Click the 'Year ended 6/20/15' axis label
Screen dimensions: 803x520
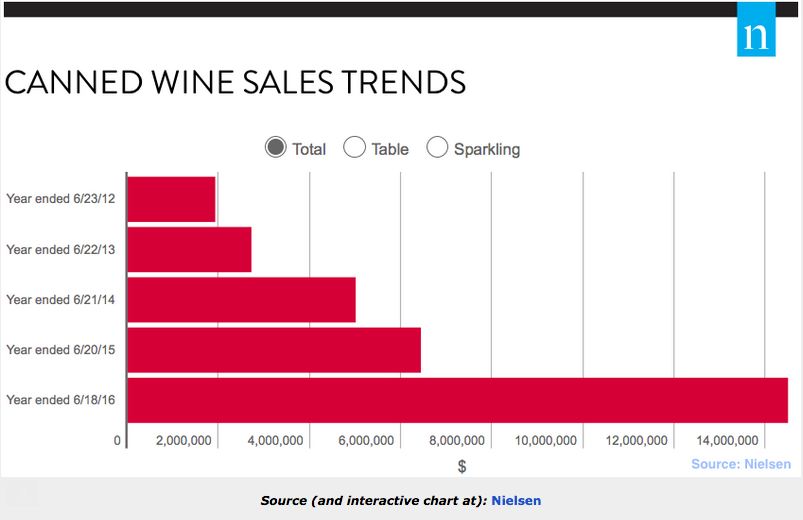click(61, 350)
